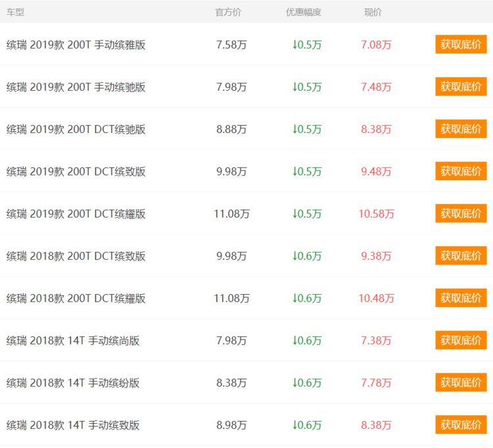Open 缤瑞 2018款 200T DCT缤耀版 model
This screenshot has height=448, width=493.
(x=76, y=298)
